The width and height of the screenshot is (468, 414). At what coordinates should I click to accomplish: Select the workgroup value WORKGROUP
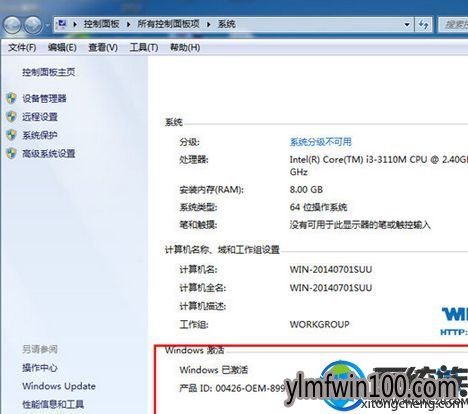pyautogui.click(x=319, y=324)
